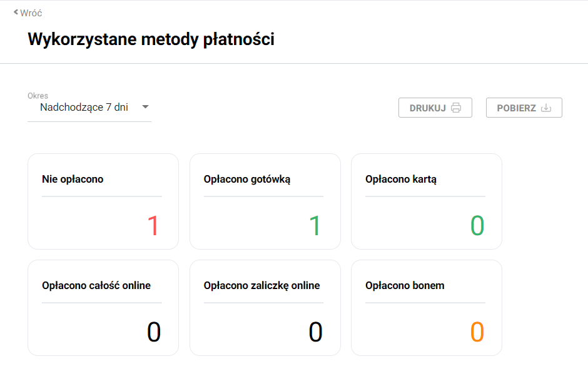The width and height of the screenshot is (588, 391).
Task: Select the Nie opłacono card title
Action: click(x=73, y=180)
